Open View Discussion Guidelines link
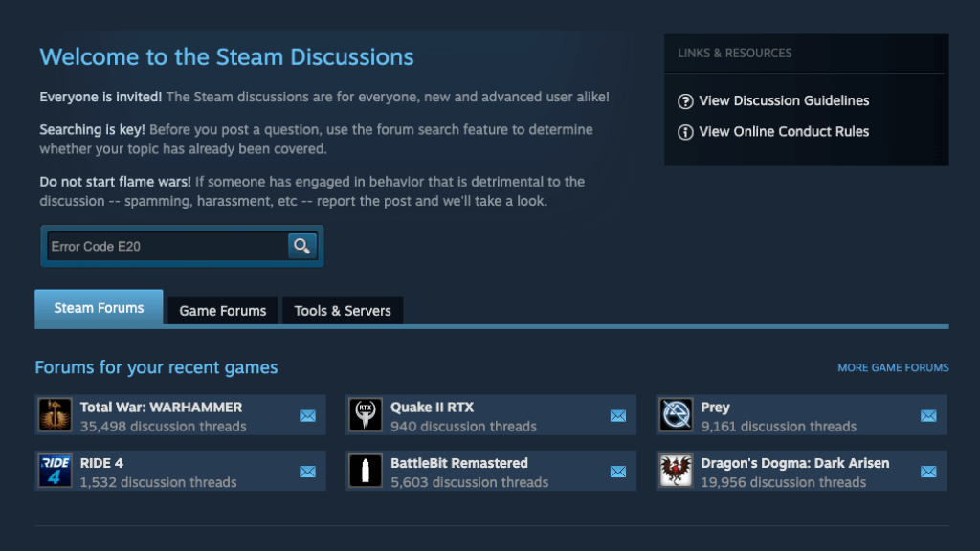 (784, 100)
